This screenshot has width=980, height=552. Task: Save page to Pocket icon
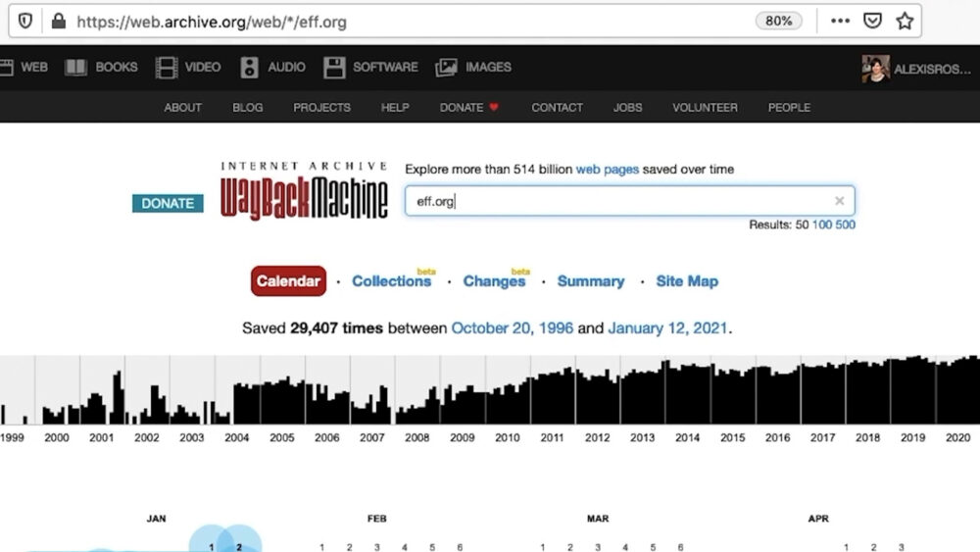pos(872,22)
